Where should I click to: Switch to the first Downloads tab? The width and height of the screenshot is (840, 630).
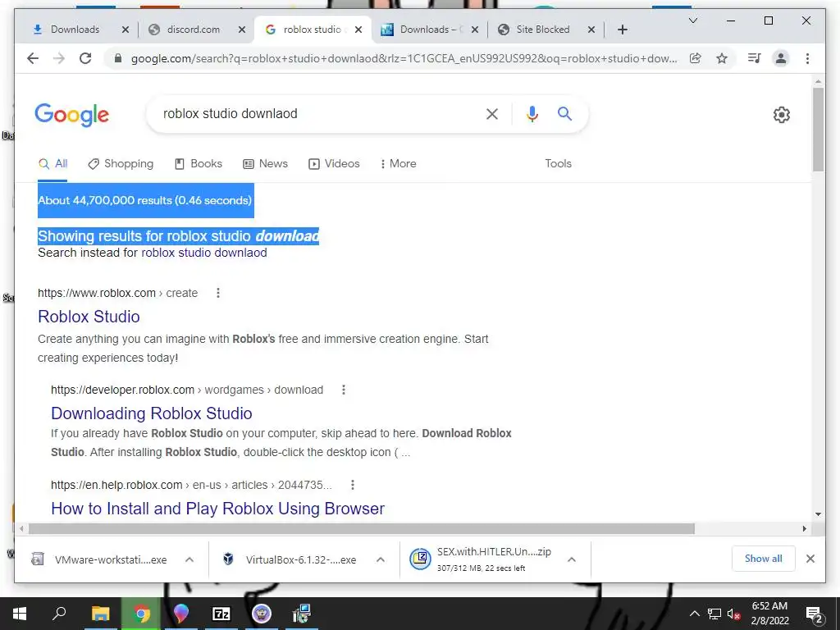75,30
